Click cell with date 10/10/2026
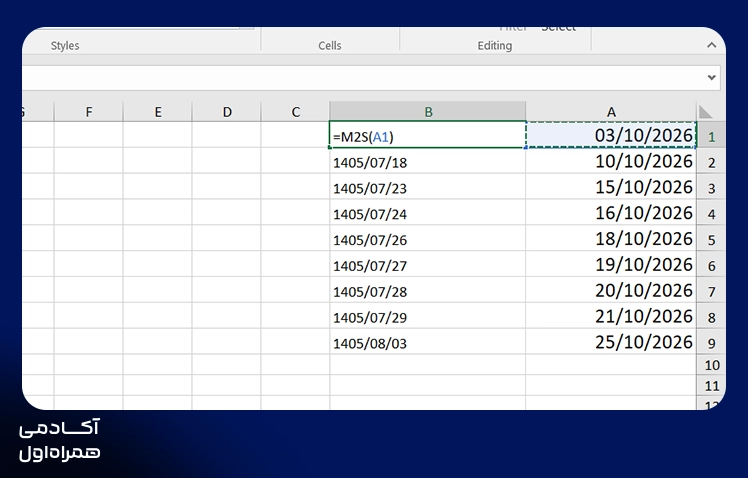 pyautogui.click(x=611, y=162)
